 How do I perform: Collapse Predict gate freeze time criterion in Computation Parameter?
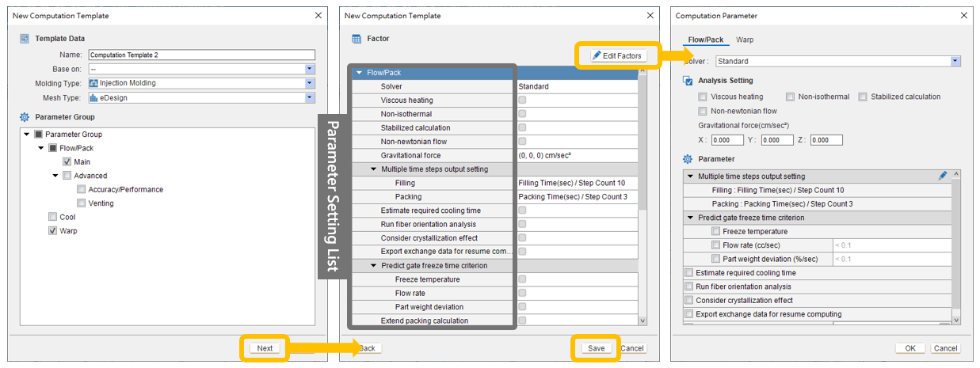pyautogui.click(x=690, y=218)
